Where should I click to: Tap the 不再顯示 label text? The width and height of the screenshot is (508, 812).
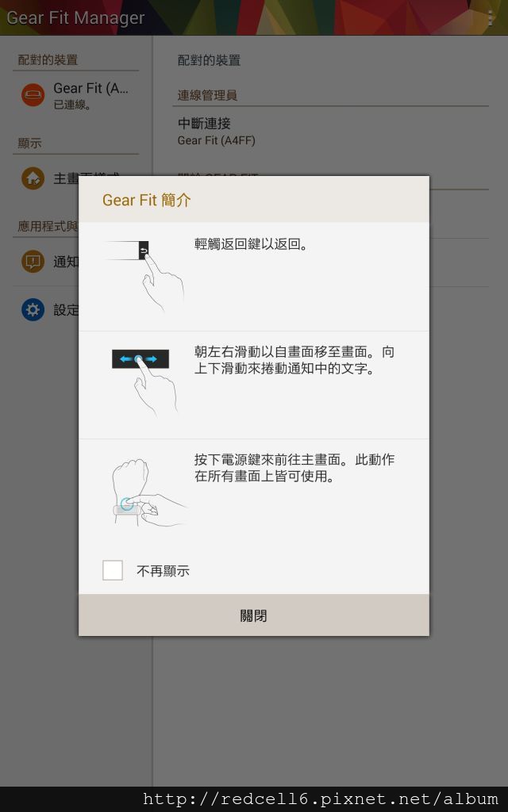coord(163,571)
